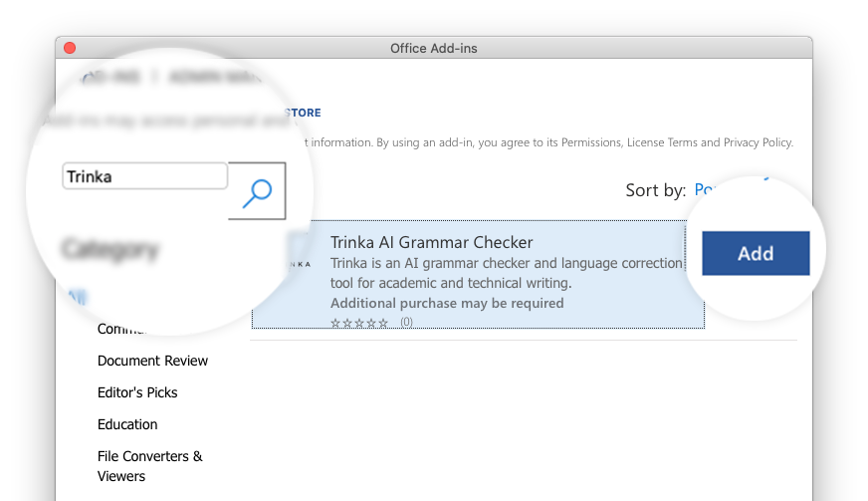Click the star rating of Trinka

pos(358,323)
